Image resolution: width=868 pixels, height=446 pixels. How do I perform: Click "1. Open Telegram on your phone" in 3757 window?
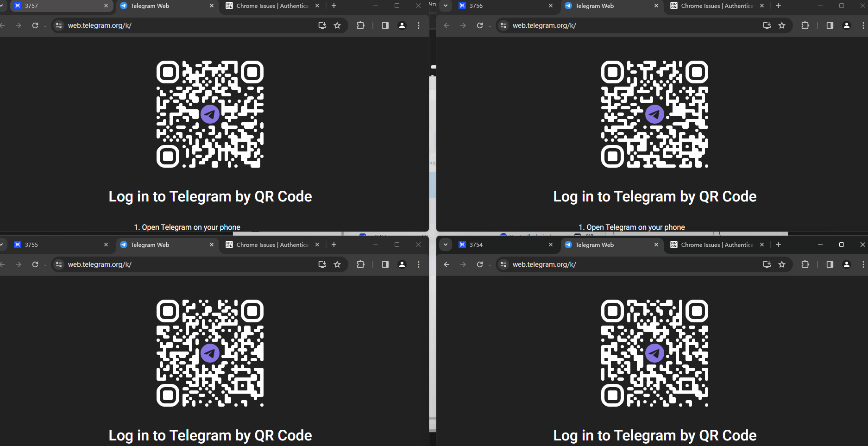(187, 227)
